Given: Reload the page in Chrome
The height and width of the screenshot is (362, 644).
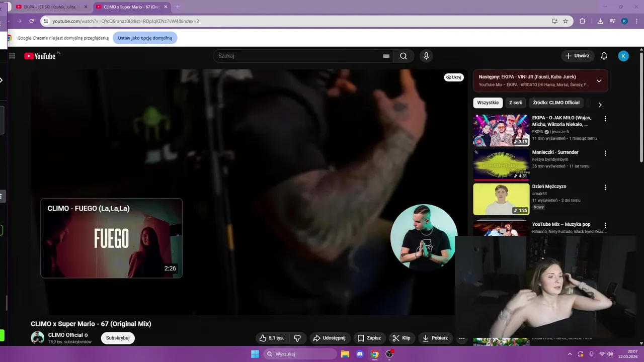Looking at the screenshot, I should pos(31,21).
